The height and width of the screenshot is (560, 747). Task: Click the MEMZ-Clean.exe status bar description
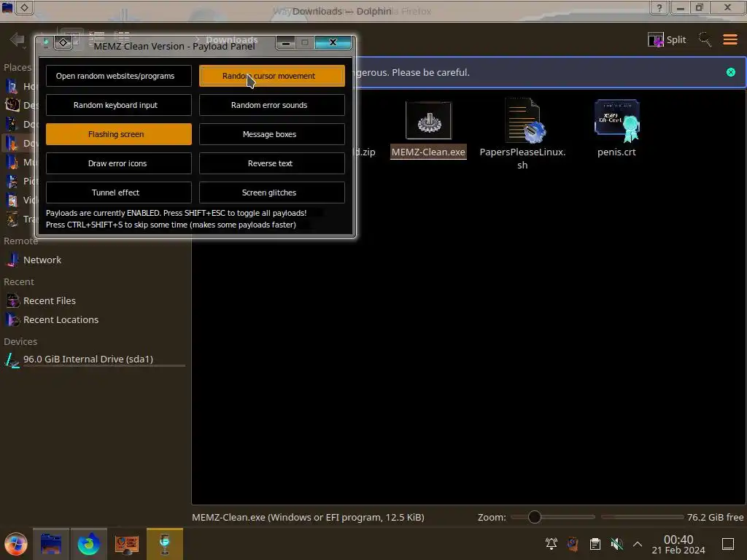point(309,517)
